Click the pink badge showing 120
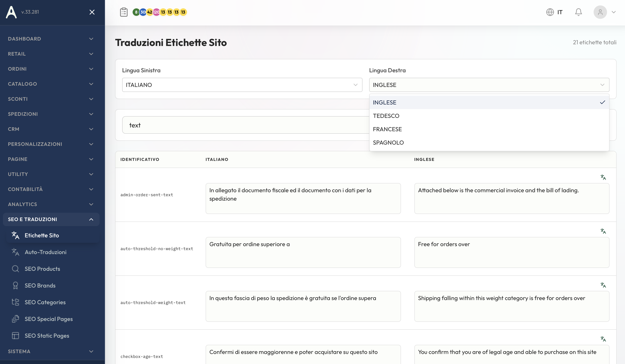 156,12
